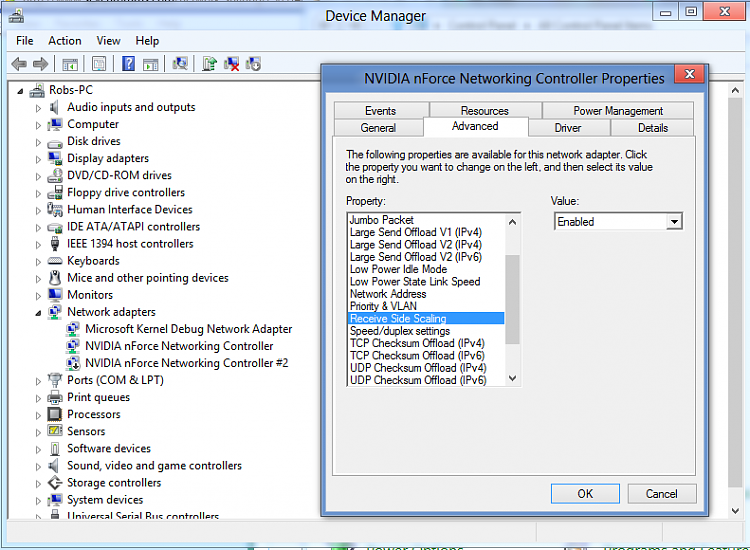Viewport: 750px width, 550px height.
Task: Toggle the show/hide console tree icon
Action: coord(70,64)
